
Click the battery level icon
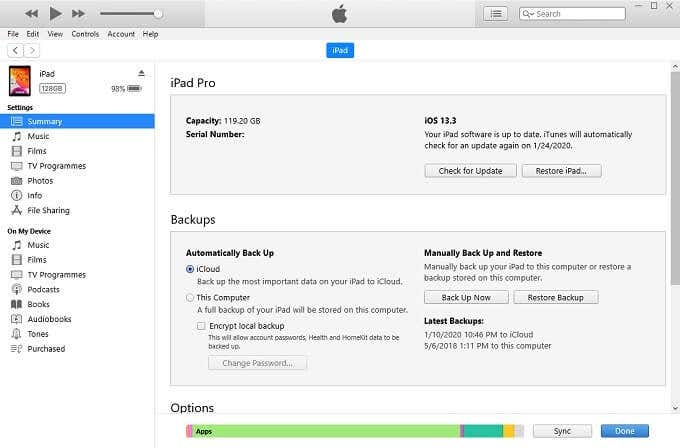tap(134, 88)
